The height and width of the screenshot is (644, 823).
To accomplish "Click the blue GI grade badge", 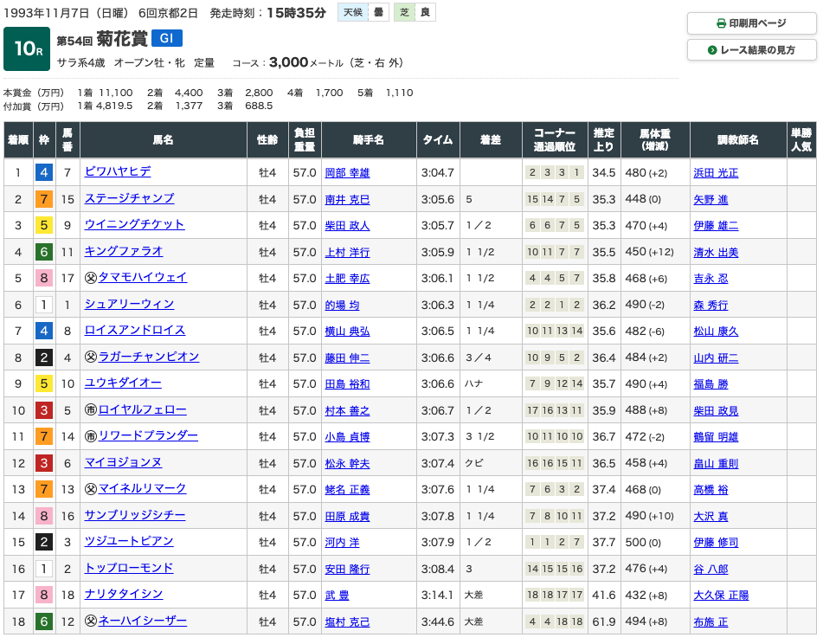I will [x=167, y=39].
